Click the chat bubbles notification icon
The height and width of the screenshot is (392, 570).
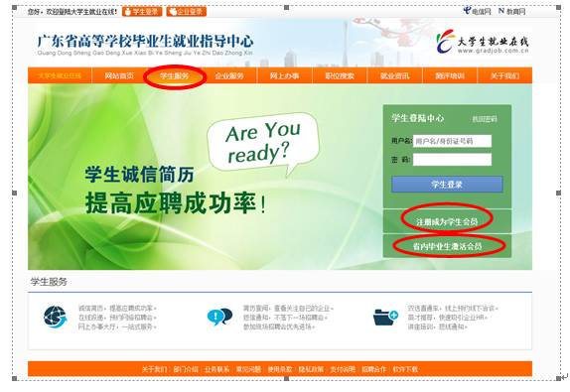click(219, 317)
